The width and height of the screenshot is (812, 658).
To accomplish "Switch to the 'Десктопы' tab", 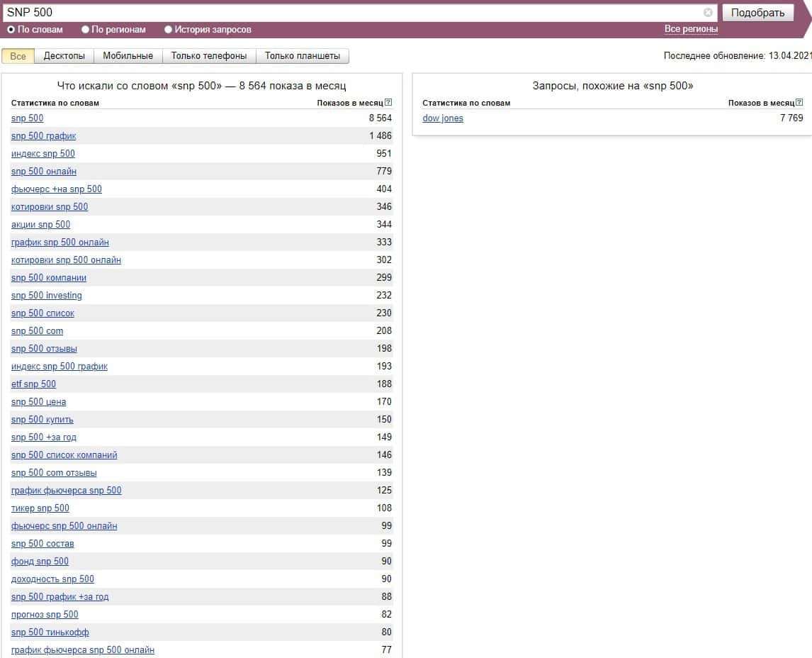I will [x=64, y=56].
